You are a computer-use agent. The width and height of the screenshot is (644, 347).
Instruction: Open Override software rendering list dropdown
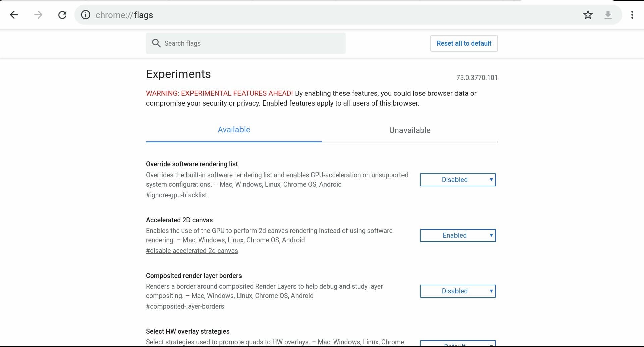[458, 180]
